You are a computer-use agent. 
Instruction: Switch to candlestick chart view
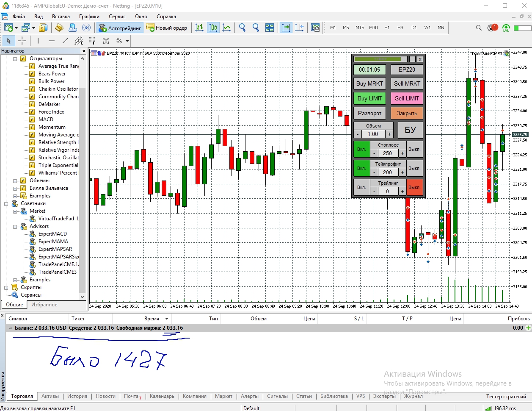coord(213,28)
